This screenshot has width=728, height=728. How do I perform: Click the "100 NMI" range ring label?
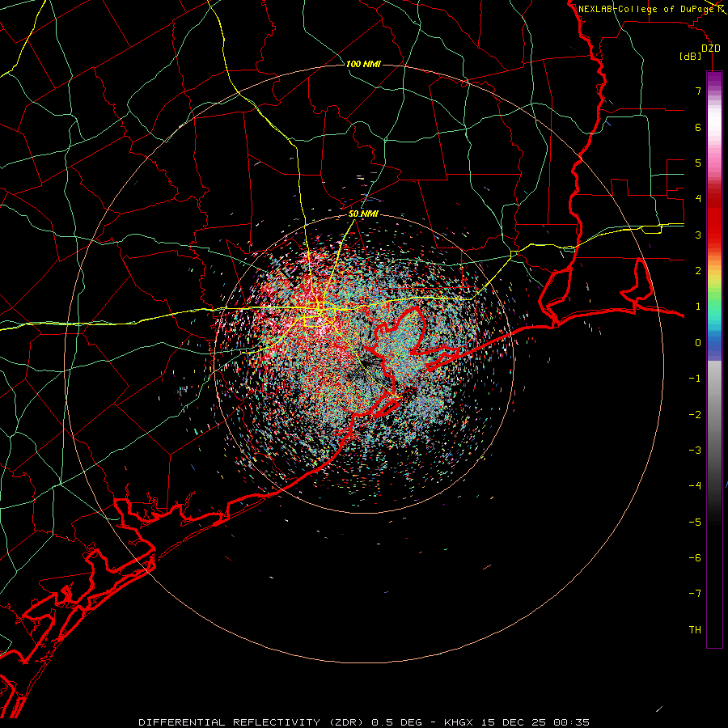coord(363,64)
